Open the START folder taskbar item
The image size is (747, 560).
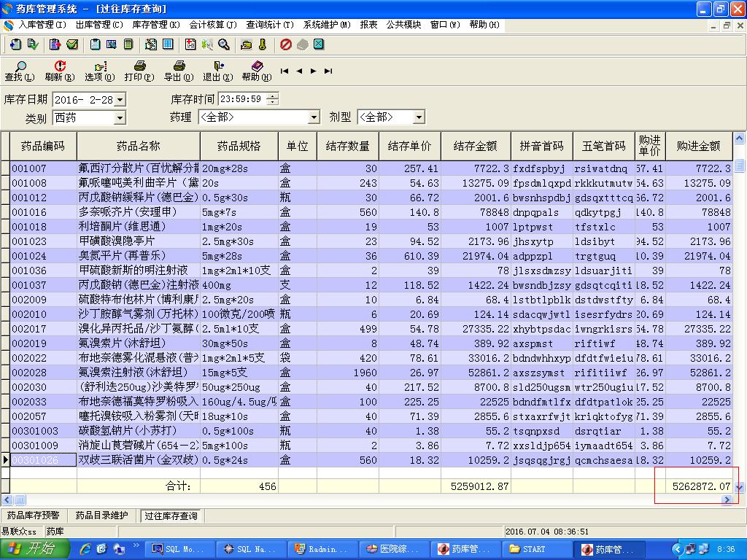(x=536, y=549)
